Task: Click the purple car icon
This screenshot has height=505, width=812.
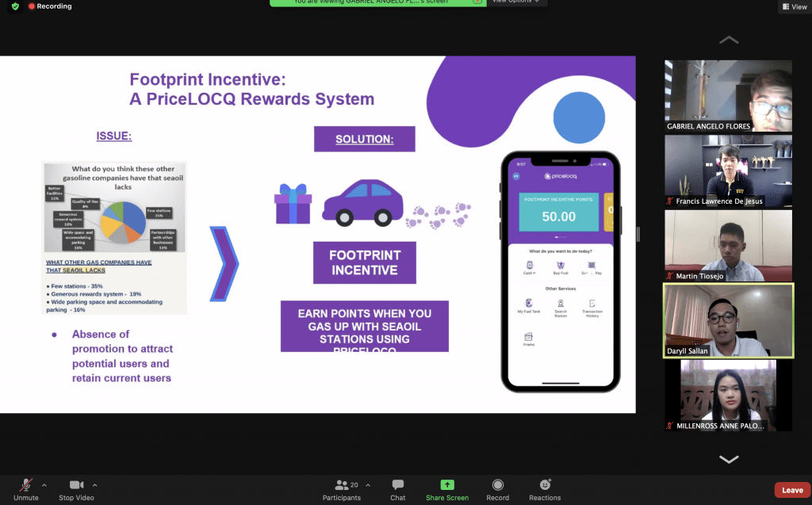Action: 362,202
